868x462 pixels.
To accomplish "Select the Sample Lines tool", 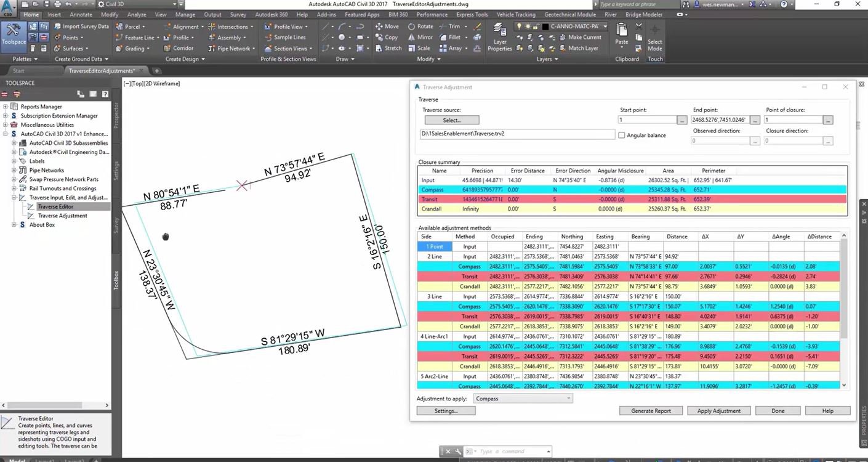I will pos(284,38).
